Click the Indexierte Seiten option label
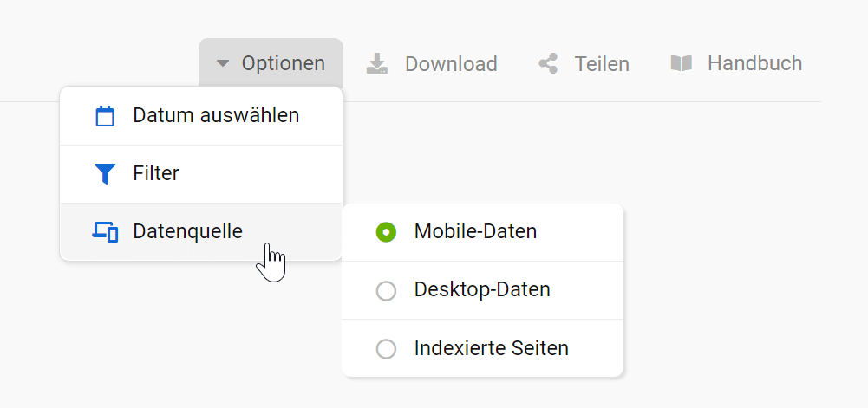 pyautogui.click(x=492, y=348)
